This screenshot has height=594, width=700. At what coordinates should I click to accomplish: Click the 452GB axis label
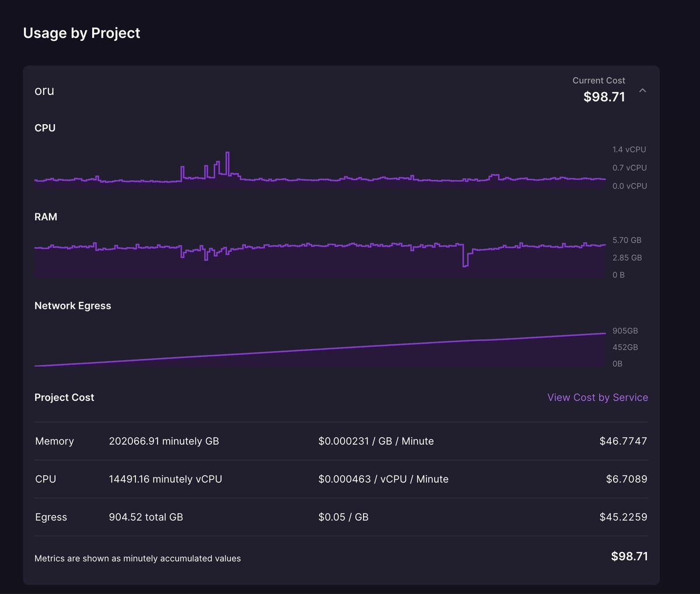point(625,347)
